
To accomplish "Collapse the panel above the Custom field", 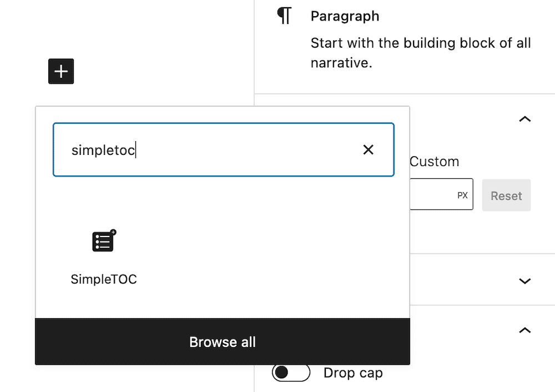I will (524, 119).
